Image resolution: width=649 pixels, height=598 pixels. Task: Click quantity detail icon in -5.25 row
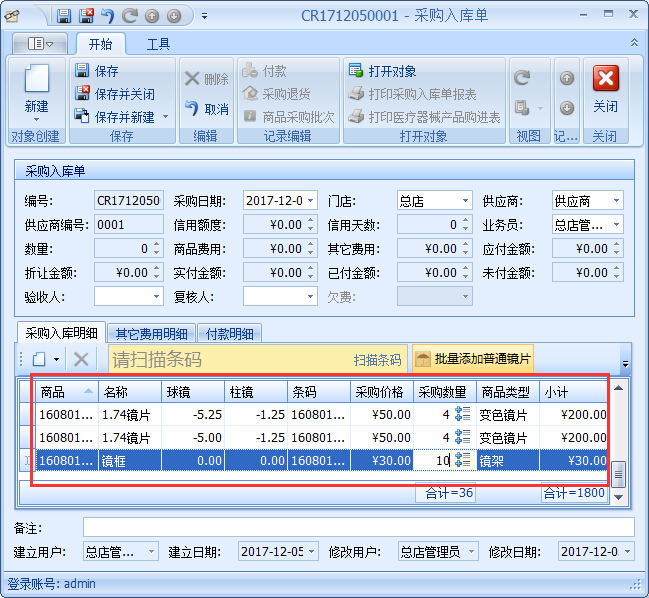pyautogui.click(x=462, y=414)
